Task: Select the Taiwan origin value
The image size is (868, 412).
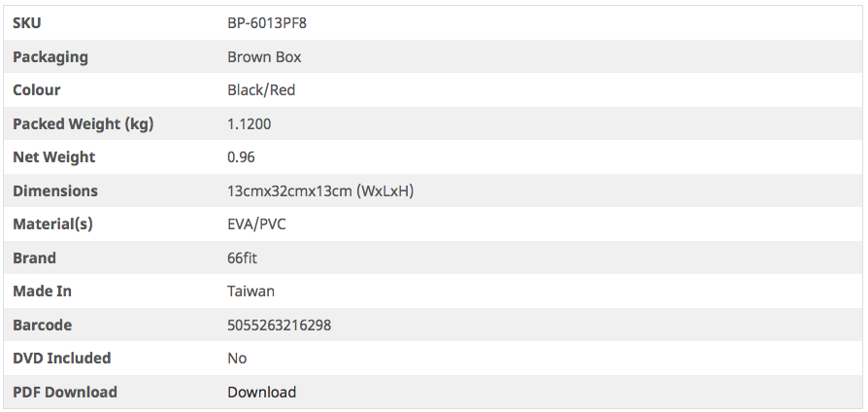Action: click(250, 292)
